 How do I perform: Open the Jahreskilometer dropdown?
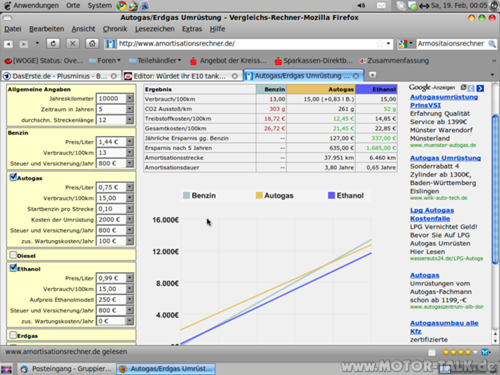[130, 98]
